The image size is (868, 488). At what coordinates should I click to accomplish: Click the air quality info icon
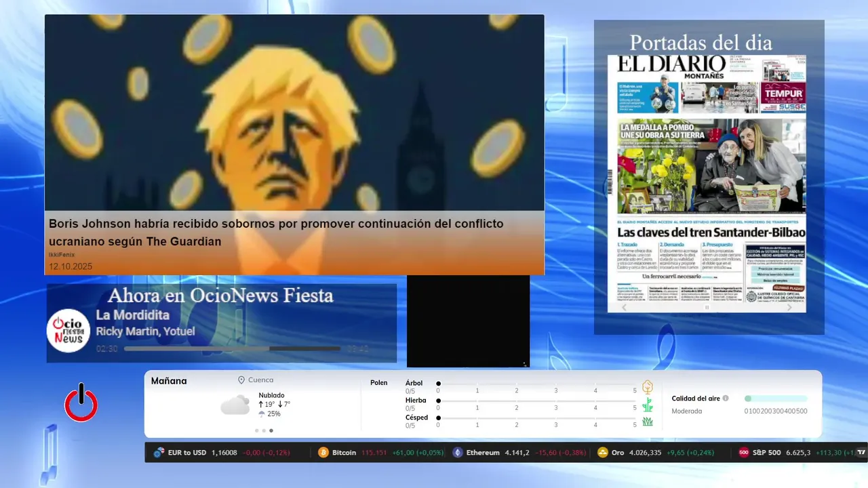pos(726,399)
